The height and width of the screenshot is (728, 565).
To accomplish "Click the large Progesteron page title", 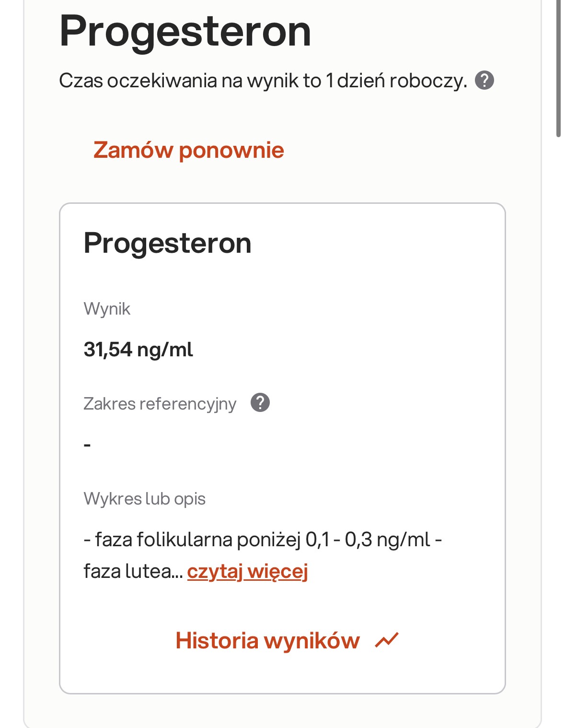I will point(185,31).
